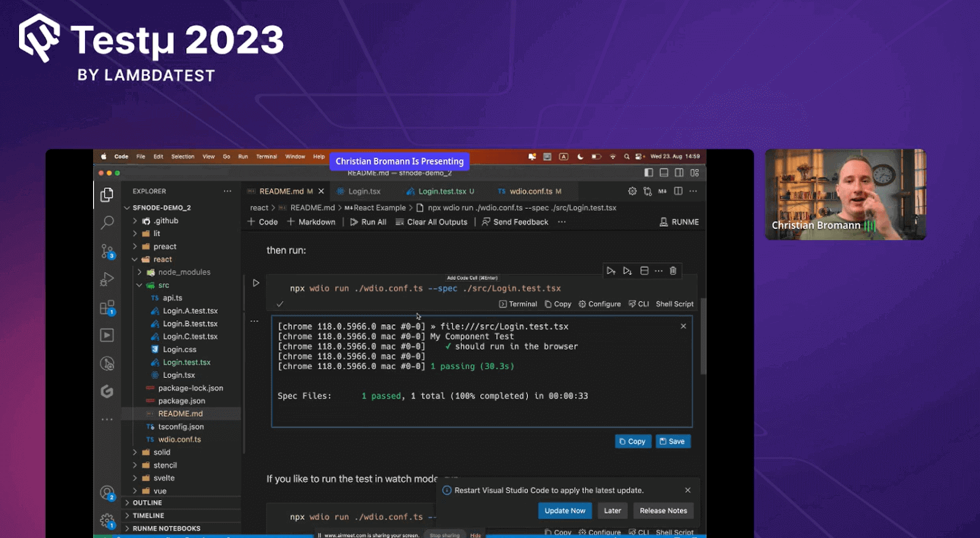
Task: Click Clear All Outputs
Action: coord(431,222)
